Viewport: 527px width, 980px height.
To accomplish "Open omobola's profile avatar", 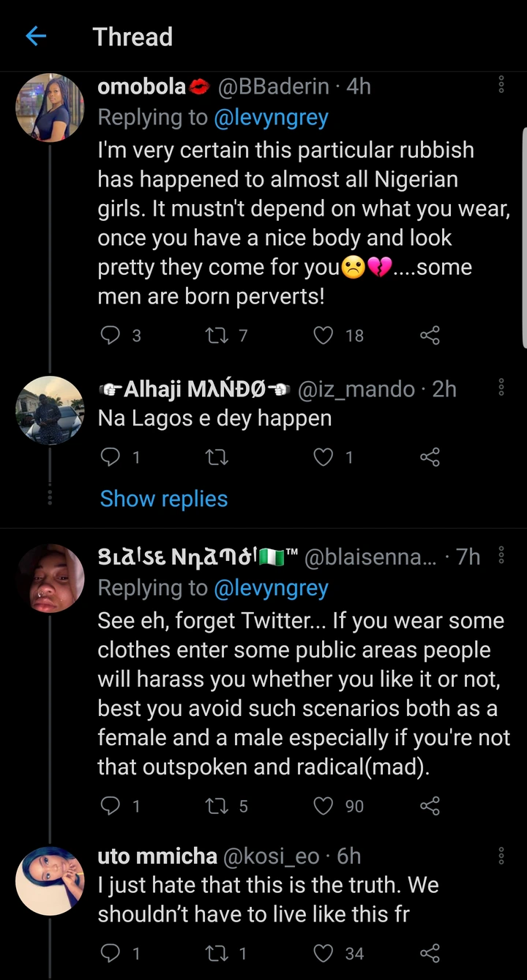I will [50, 107].
